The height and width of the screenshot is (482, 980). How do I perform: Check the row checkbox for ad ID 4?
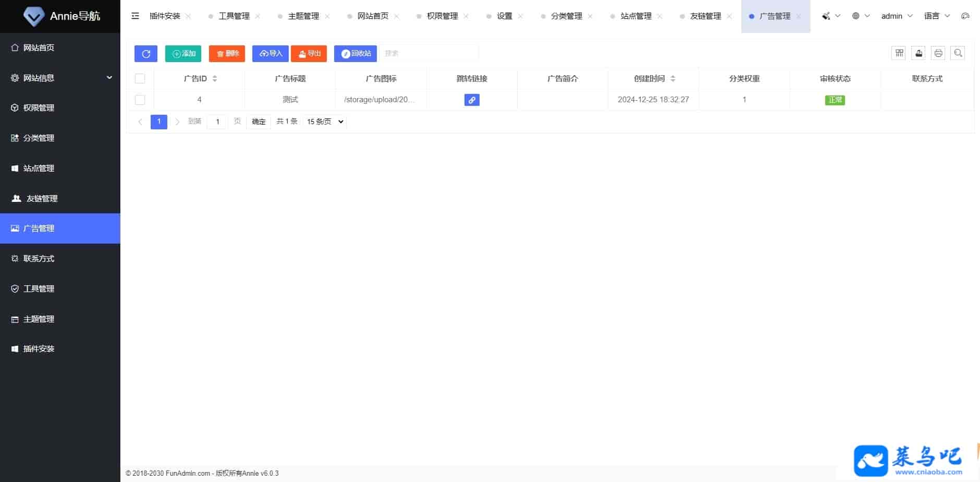click(x=140, y=100)
